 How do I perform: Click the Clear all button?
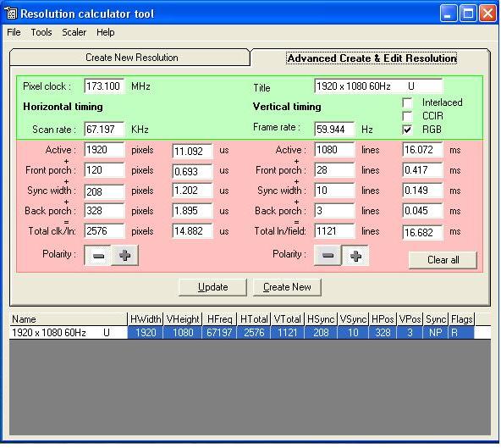pyautogui.click(x=443, y=260)
